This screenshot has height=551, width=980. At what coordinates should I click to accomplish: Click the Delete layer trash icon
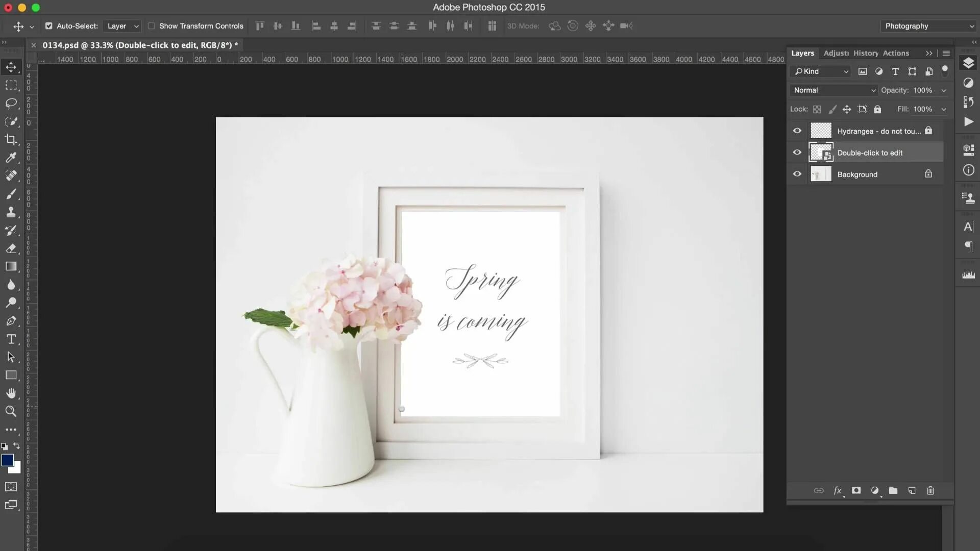(x=930, y=490)
